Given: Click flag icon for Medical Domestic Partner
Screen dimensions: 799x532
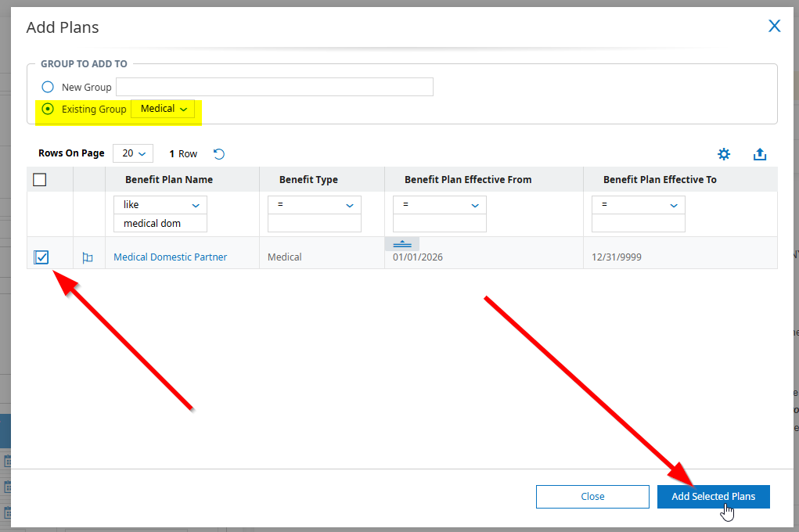Looking at the screenshot, I should pyautogui.click(x=88, y=257).
